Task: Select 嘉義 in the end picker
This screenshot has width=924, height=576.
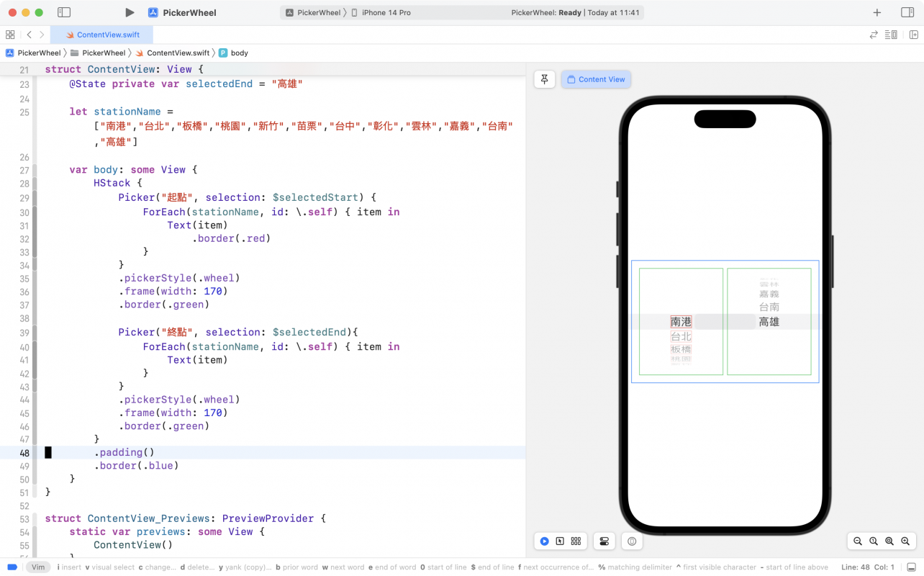Action: tap(769, 294)
